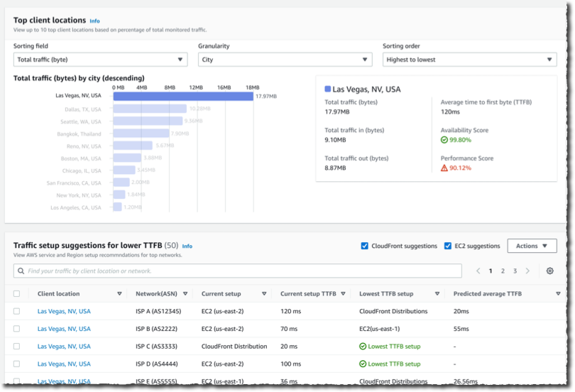Check the select-all checkbox in the table header
Image resolution: width=575 pixels, height=392 pixels.
click(x=16, y=294)
